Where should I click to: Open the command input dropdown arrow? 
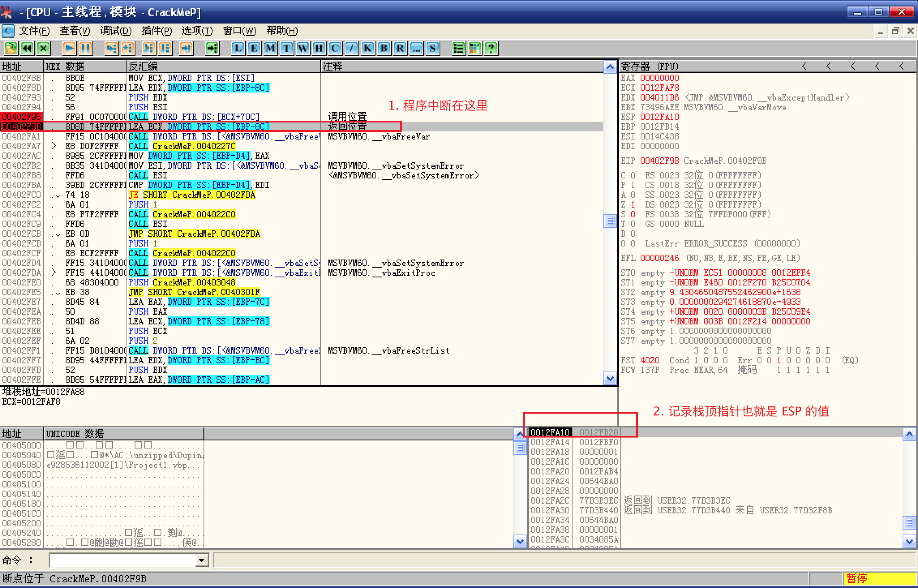tap(201, 560)
